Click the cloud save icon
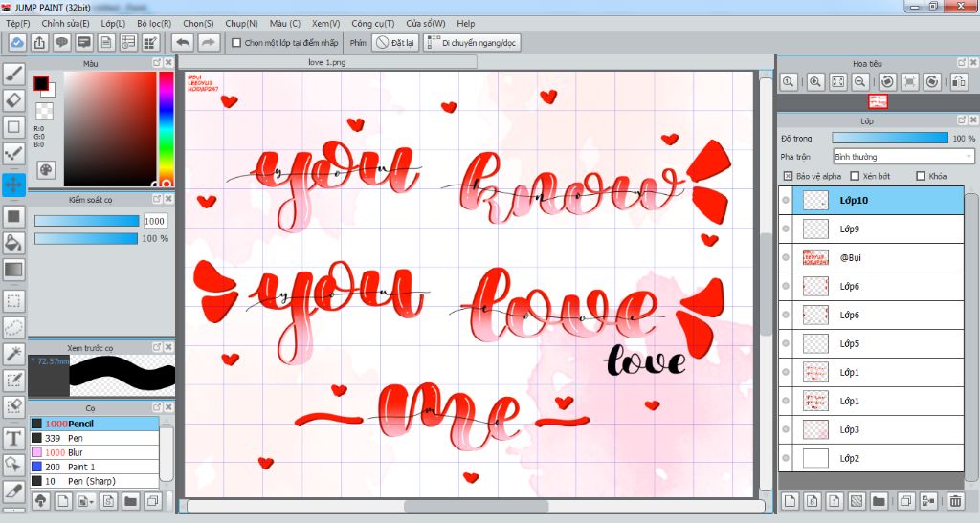Image resolution: width=980 pixels, height=523 pixels. click(17, 42)
